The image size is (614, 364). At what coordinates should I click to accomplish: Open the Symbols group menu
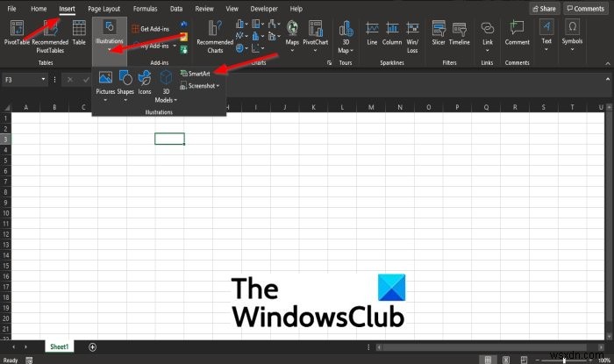[572, 36]
